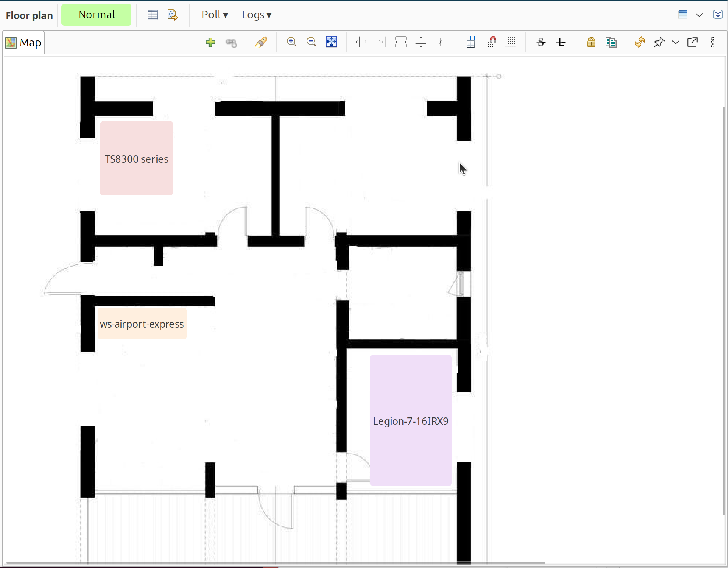Select the zoom in magnifier tool

tap(291, 42)
